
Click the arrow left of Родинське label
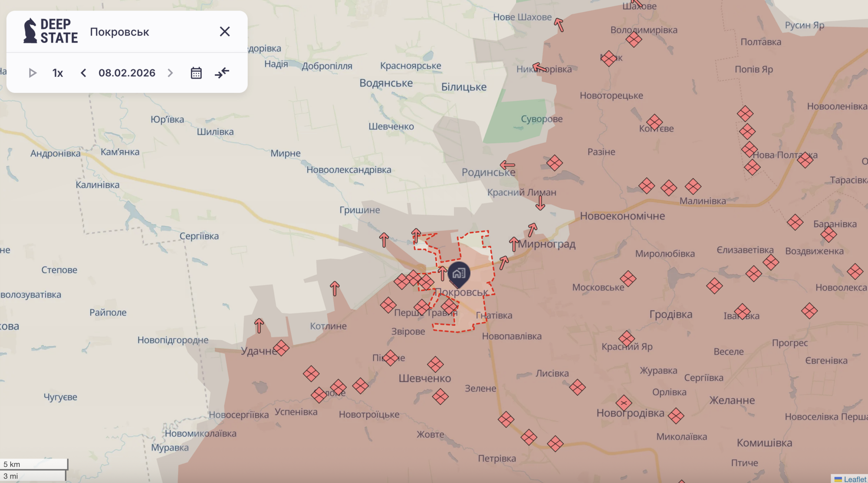point(507,165)
